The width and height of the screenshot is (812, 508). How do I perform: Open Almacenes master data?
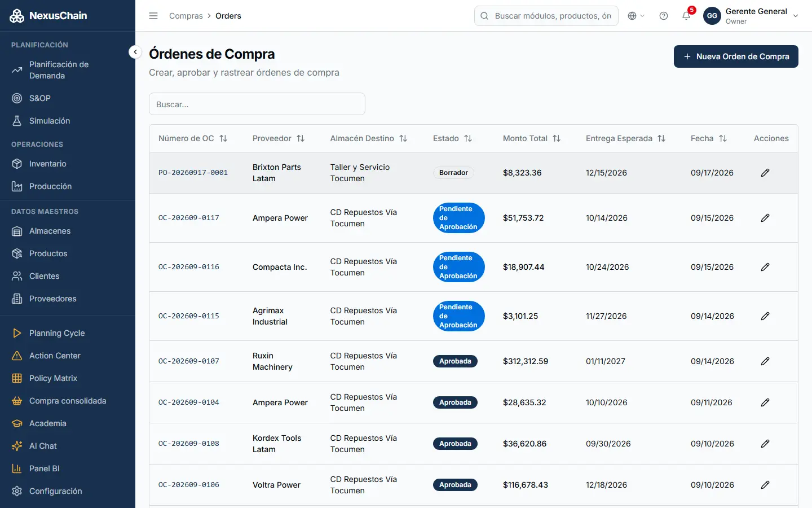click(68, 231)
